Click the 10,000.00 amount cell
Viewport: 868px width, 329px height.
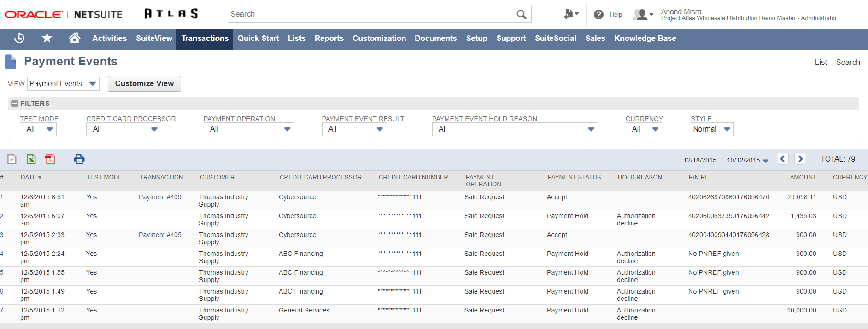(801, 311)
